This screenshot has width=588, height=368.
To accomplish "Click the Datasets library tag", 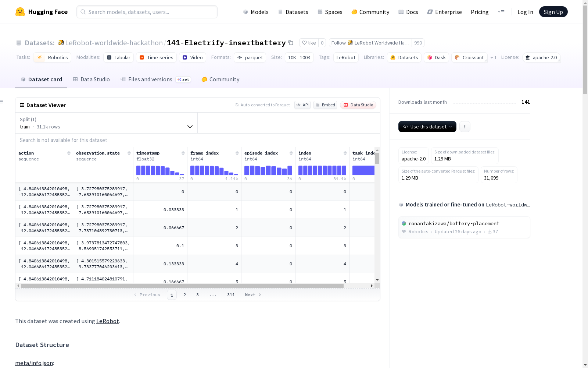I will (x=404, y=57).
